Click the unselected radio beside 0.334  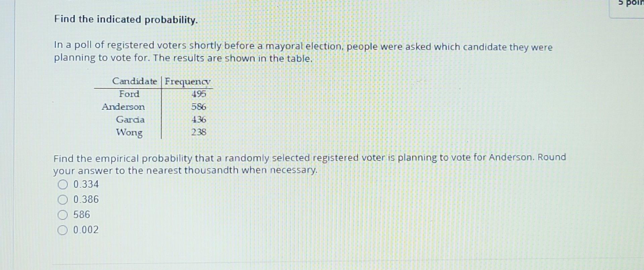click(x=63, y=184)
